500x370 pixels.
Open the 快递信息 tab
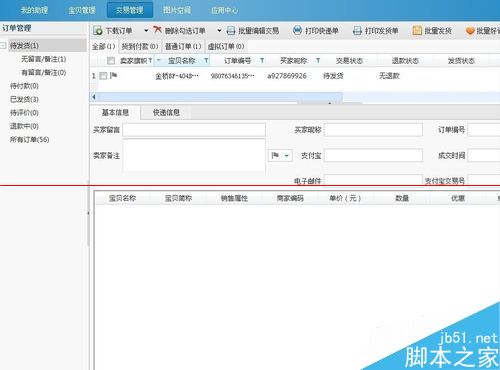(x=166, y=113)
